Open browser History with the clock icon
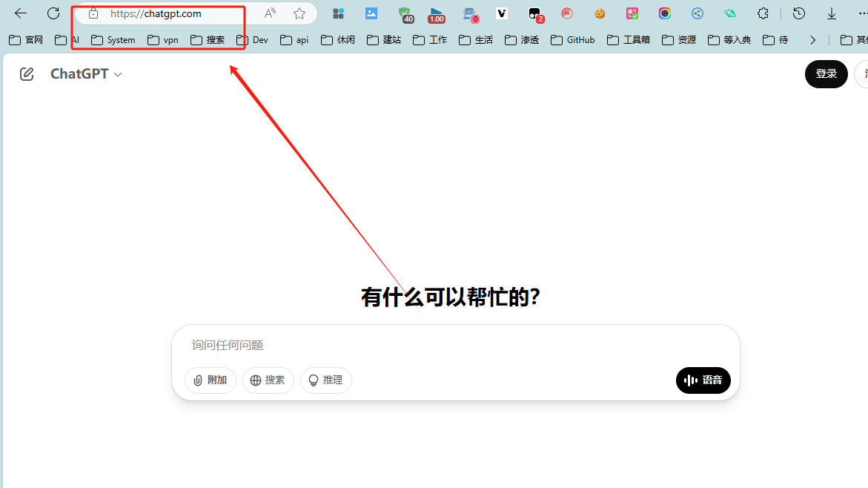Viewport: 868px width, 488px height. pos(799,13)
